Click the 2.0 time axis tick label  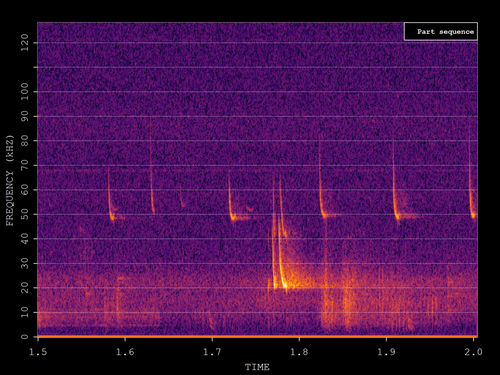(473, 352)
